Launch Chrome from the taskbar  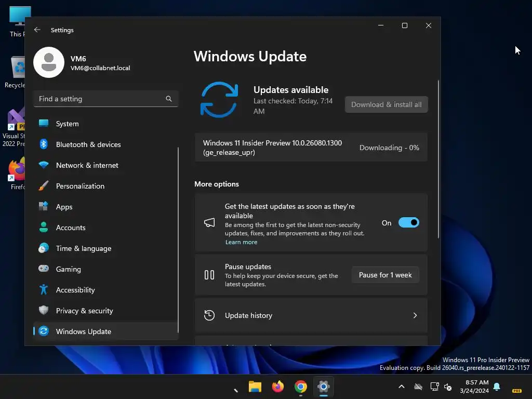click(301, 387)
